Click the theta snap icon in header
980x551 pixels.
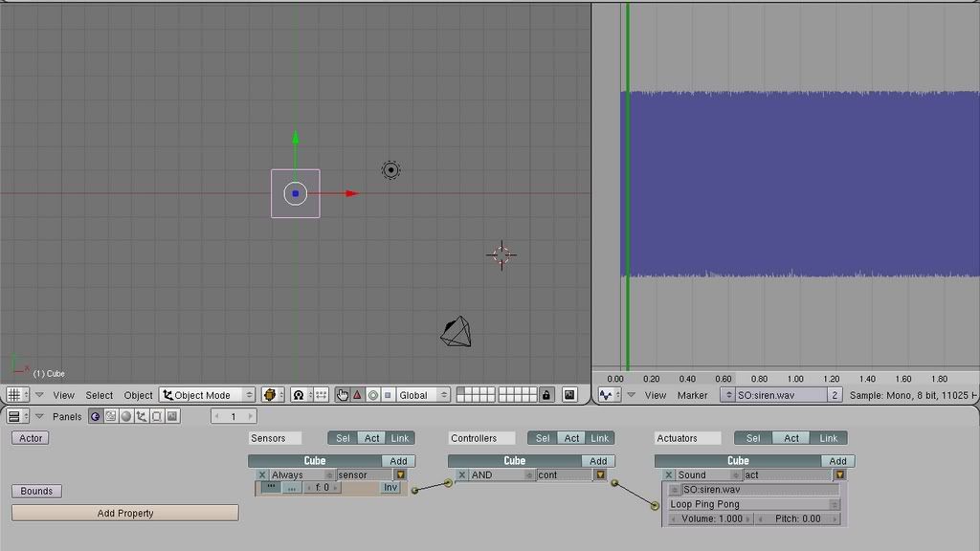tap(298, 394)
